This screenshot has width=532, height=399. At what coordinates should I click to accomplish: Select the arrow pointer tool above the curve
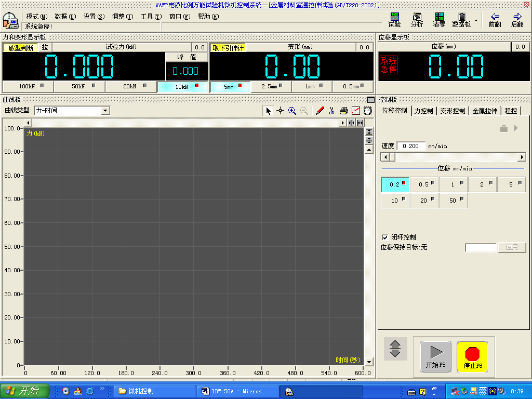(x=268, y=111)
